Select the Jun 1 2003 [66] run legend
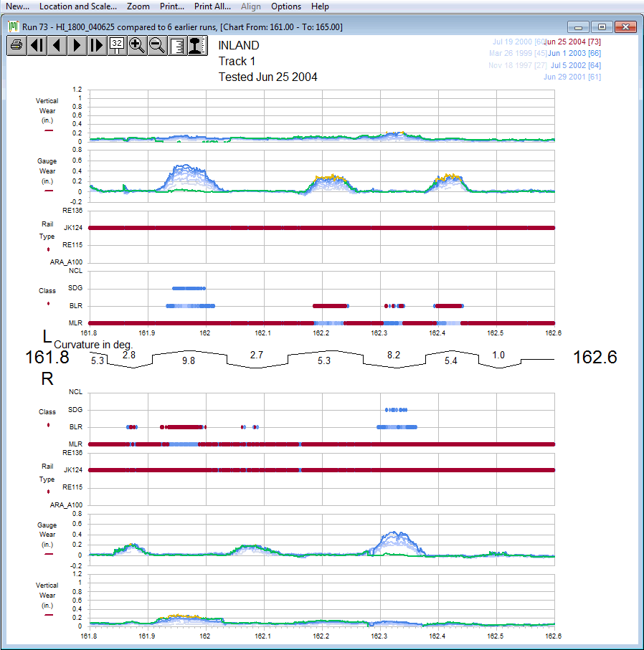 (x=574, y=53)
